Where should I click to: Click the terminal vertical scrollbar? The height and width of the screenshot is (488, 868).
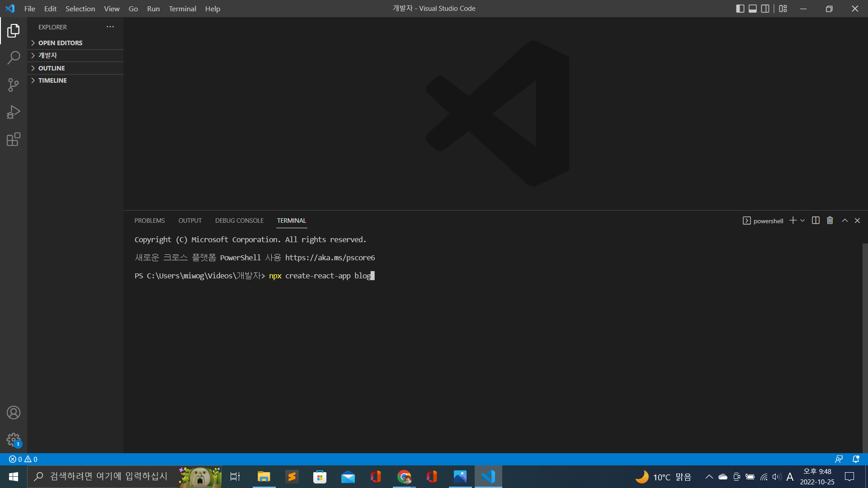[x=865, y=348]
